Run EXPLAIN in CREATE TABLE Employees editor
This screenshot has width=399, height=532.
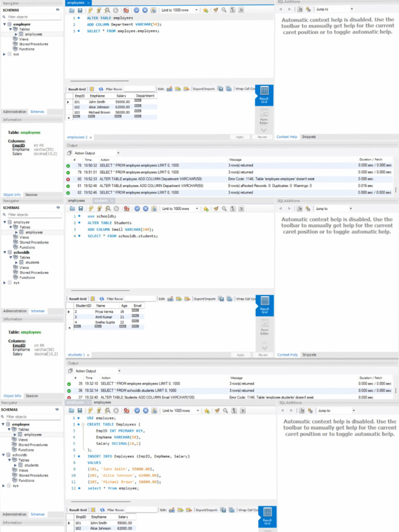pos(108,411)
